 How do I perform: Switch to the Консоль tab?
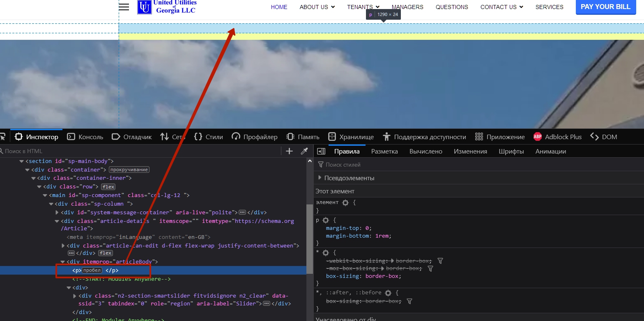[x=85, y=137]
